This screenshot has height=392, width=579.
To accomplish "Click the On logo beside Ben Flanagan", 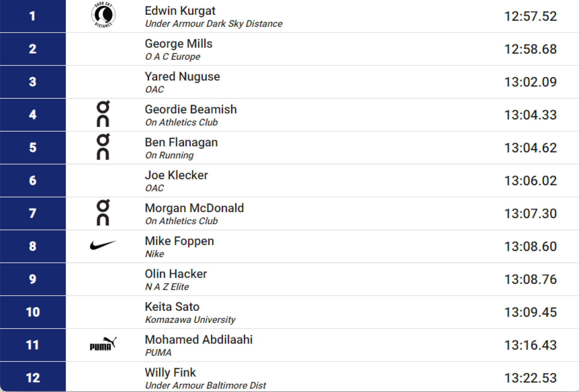I will tap(103, 147).
